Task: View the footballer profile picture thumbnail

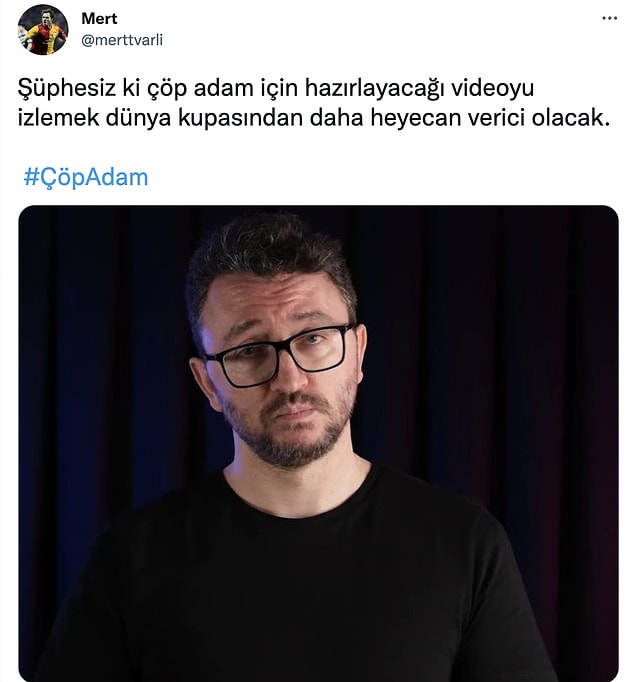Action: coord(43,30)
